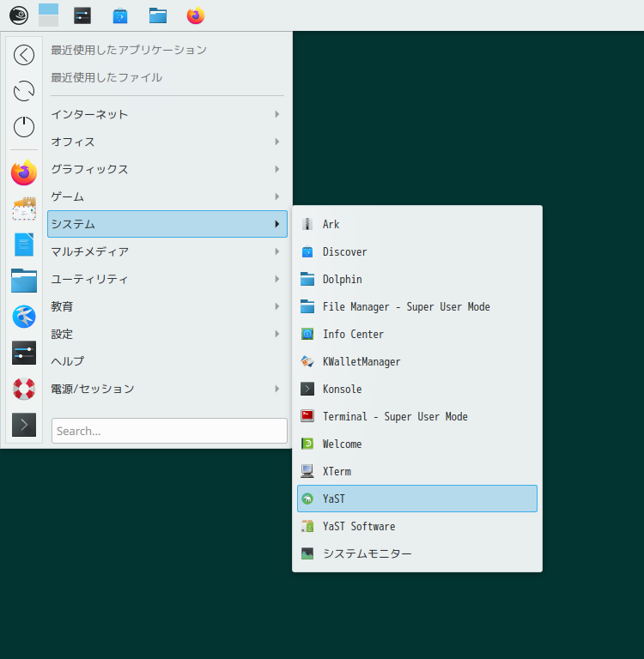Open System Settings icon in the top panel
The width and height of the screenshot is (644, 659).
(82, 16)
